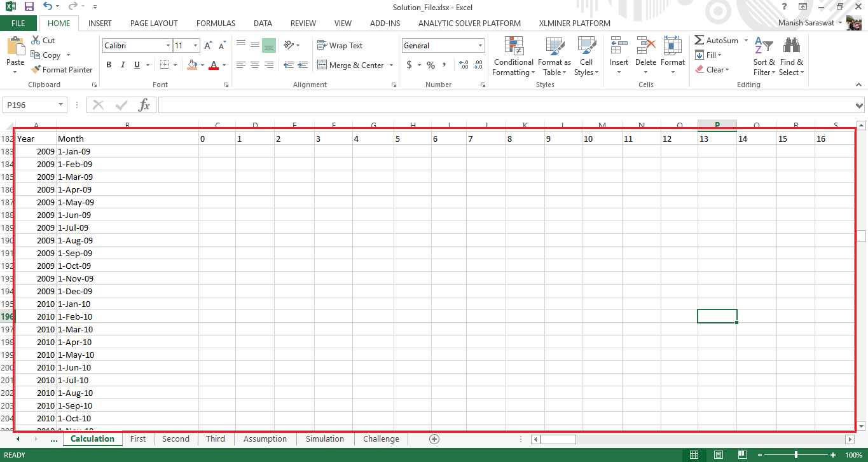Viewport: 868px width, 462px height.
Task: Open the Find & Select binoculars icon
Action: 792,46
